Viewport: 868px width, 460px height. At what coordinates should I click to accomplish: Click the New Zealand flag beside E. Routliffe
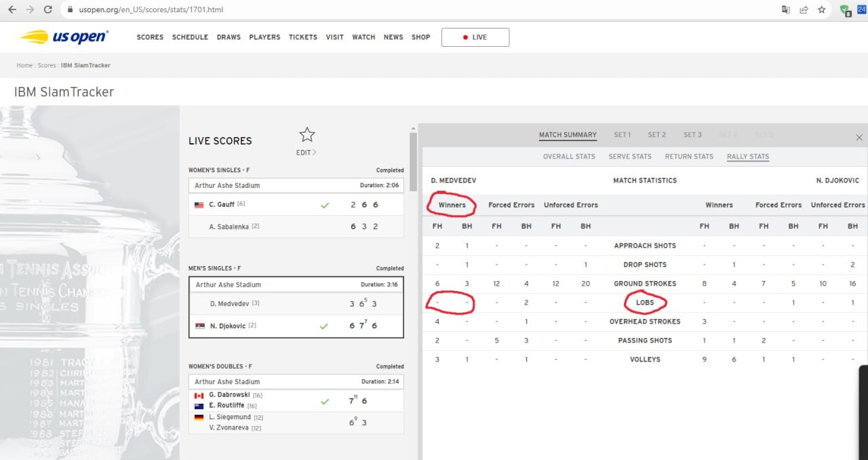(199, 406)
